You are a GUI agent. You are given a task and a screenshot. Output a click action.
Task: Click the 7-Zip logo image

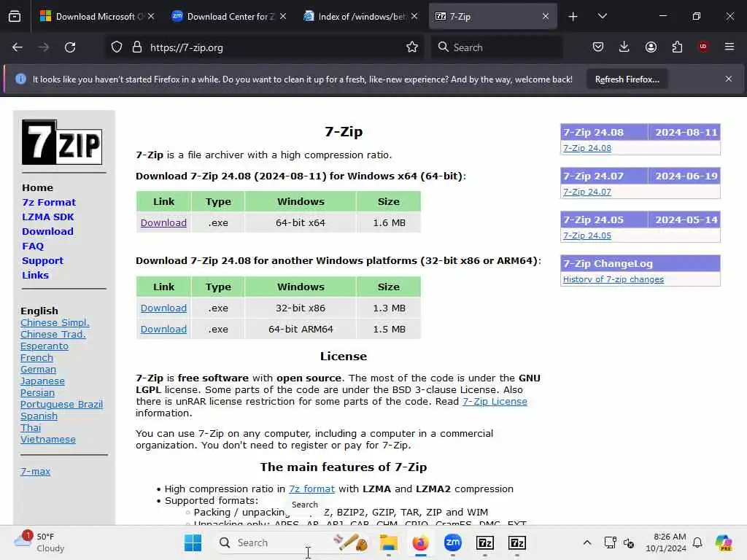click(x=62, y=142)
